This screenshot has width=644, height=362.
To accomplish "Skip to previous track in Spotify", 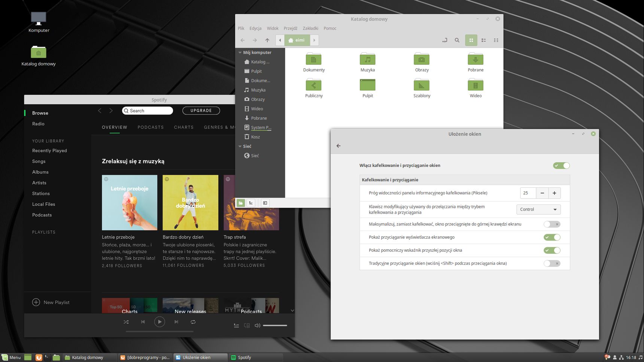I will 143,322.
